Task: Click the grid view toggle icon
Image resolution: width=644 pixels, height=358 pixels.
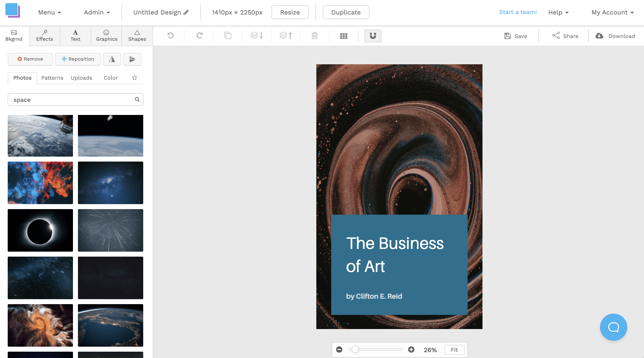Action: pos(344,36)
